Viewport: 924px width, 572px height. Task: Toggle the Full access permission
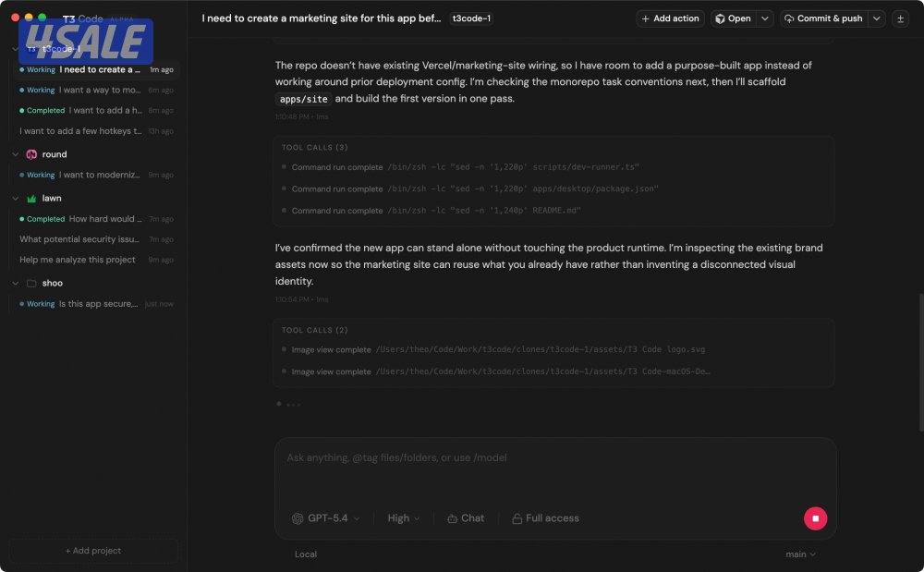545,518
